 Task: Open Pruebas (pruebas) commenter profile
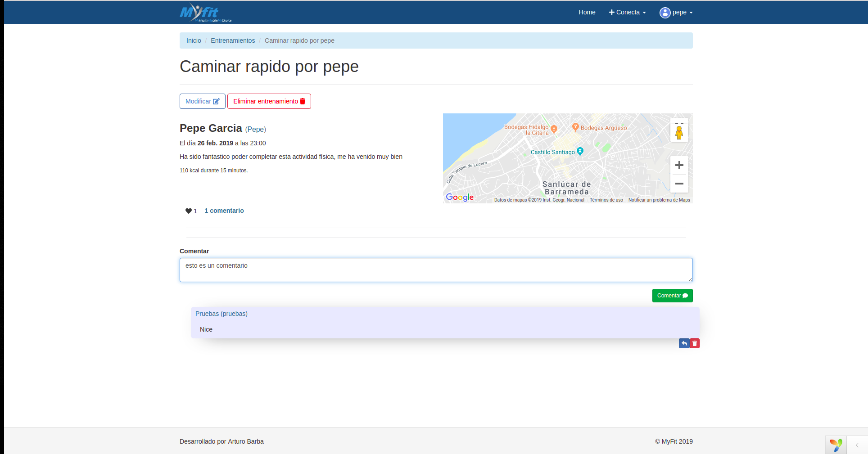coord(222,314)
